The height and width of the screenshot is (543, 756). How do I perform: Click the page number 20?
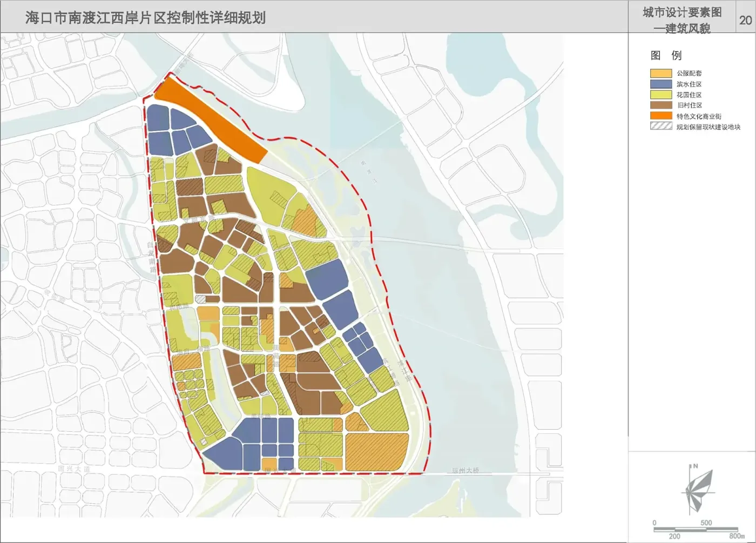[x=745, y=20]
